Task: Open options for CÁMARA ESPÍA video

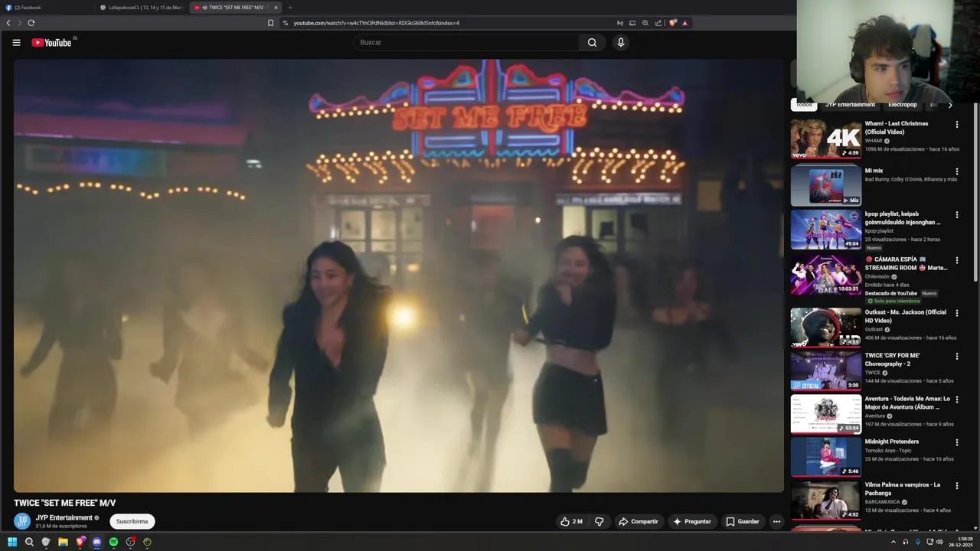Action: (956, 260)
